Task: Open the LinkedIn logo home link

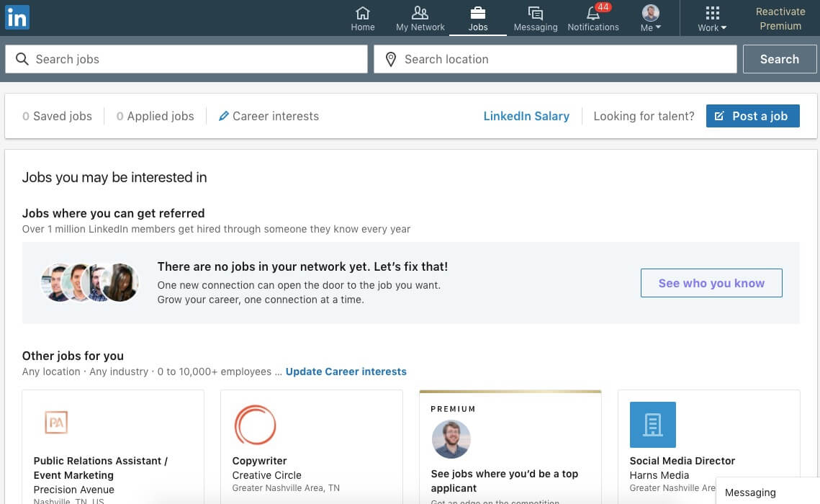Action: click(x=17, y=17)
